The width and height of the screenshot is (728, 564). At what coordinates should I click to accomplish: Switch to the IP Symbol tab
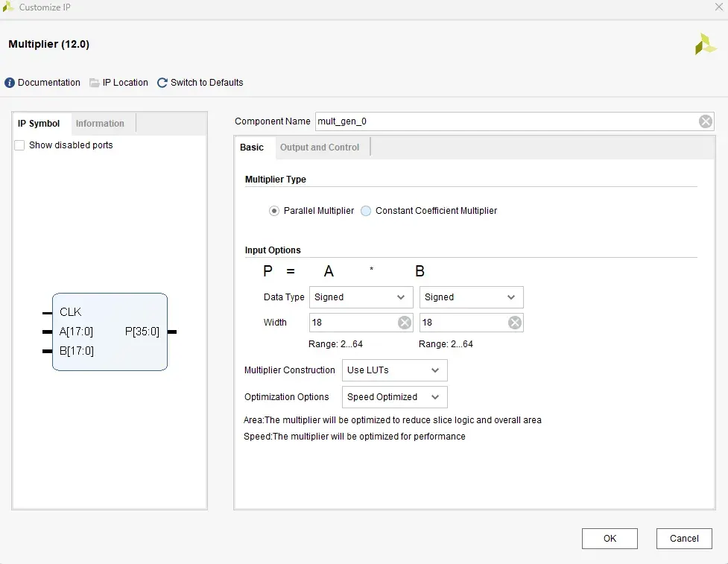coord(39,124)
